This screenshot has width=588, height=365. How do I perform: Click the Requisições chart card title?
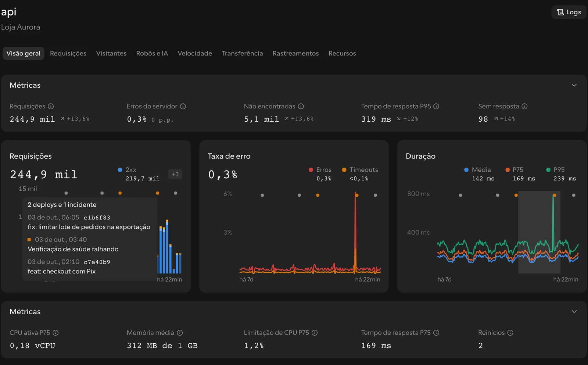click(31, 156)
